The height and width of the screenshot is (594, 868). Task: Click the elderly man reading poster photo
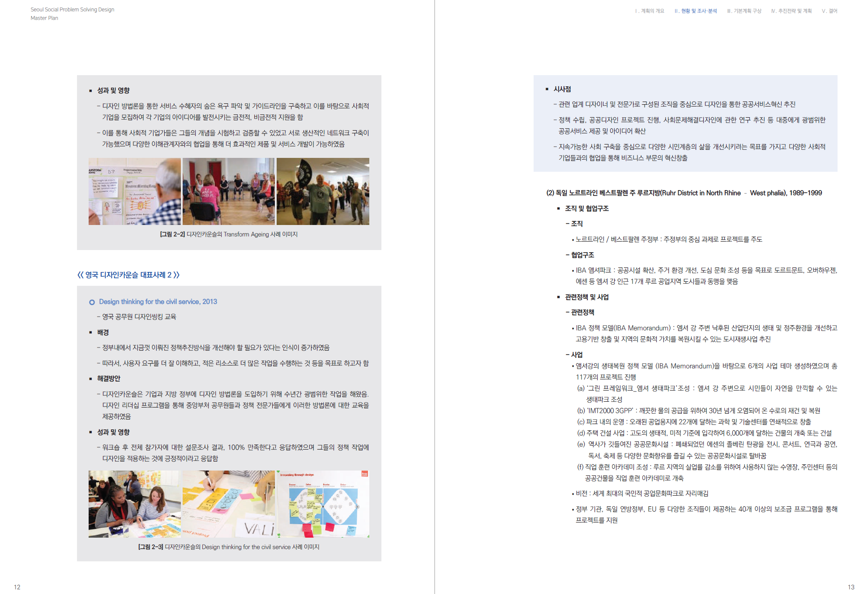pos(134,191)
